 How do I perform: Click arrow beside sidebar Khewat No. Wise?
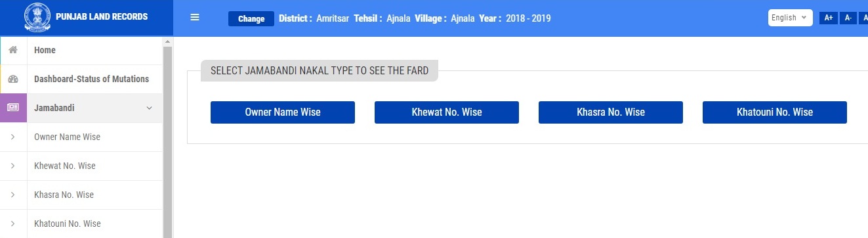coord(13,166)
